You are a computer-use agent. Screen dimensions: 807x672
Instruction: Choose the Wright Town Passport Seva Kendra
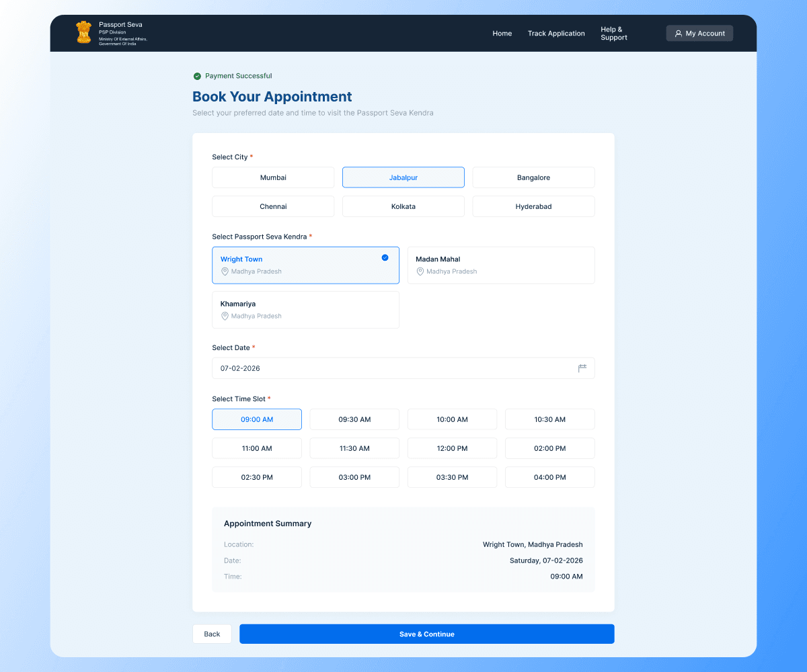pos(306,265)
